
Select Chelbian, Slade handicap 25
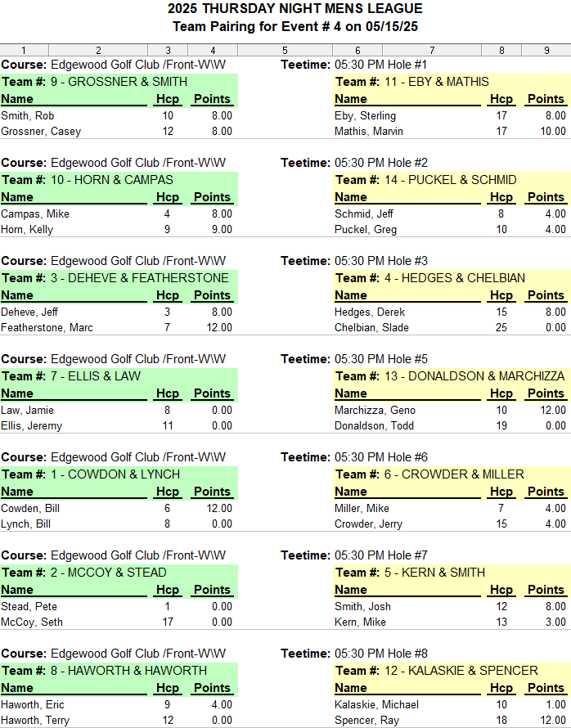[501, 328]
